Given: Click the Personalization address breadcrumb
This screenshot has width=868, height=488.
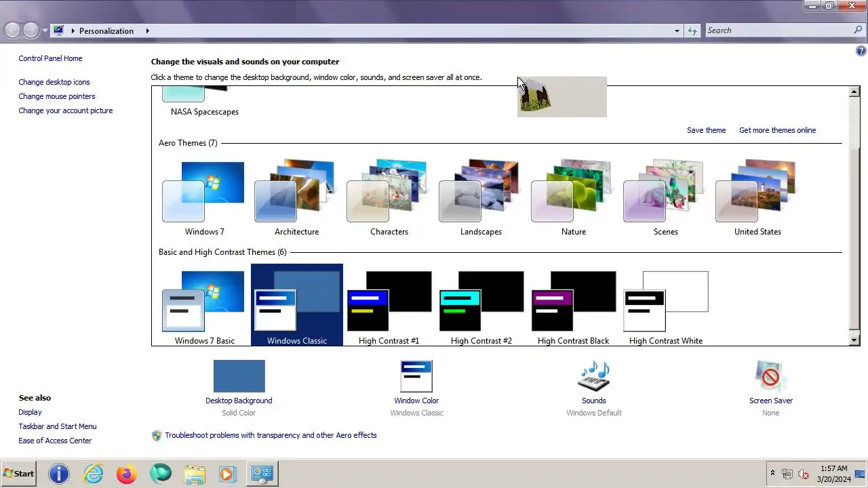Looking at the screenshot, I should coord(106,30).
